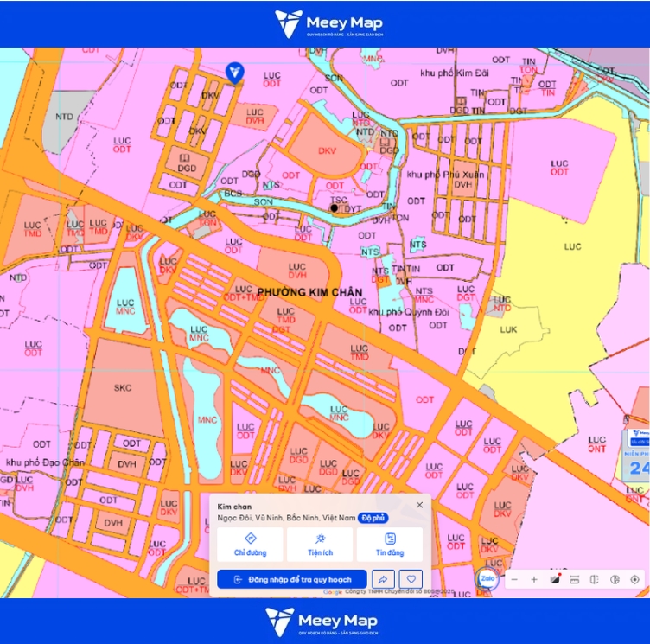Click the Google attribution logo
This screenshot has width=650, height=644.
333,592
